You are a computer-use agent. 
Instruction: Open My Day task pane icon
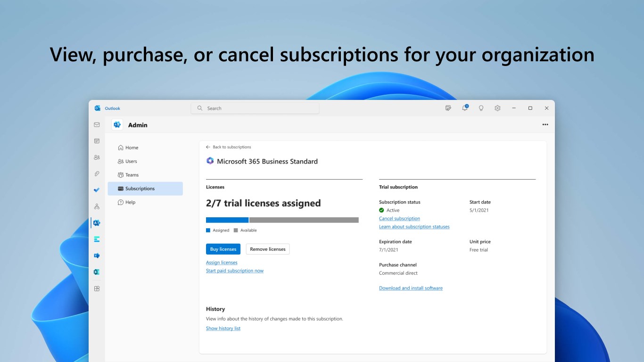point(448,108)
